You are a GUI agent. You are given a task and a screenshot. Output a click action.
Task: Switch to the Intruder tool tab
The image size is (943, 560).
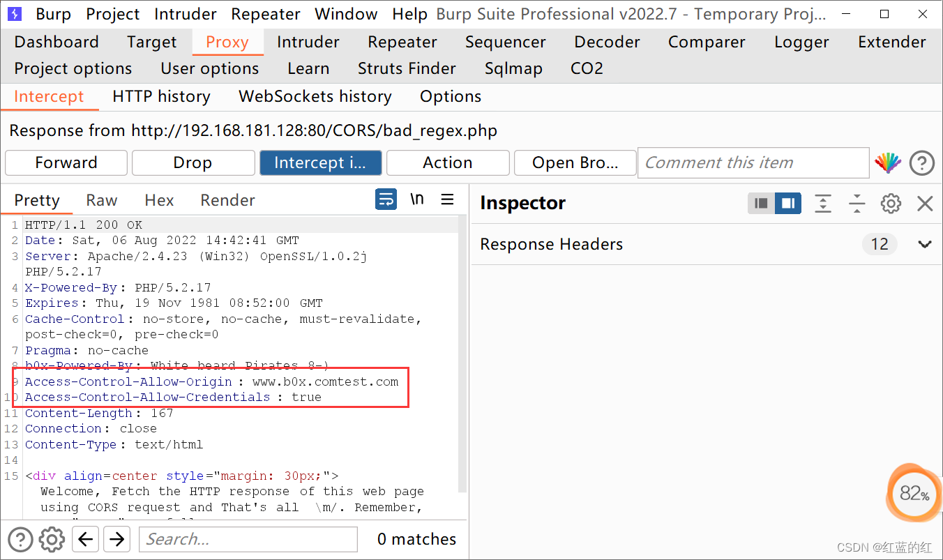click(x=308, y=42)
